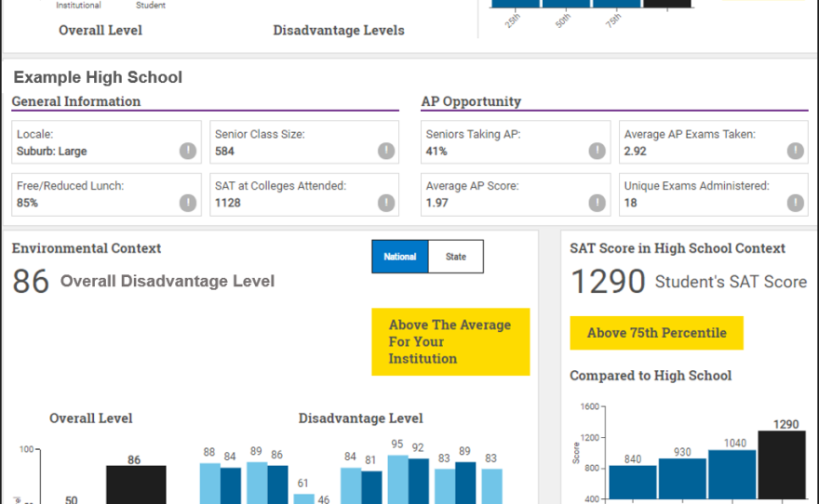The height and width of the screenshot is (504, 819).
Task: Click the dark blue bar labeled 92
Action: [x=419, y=481]
